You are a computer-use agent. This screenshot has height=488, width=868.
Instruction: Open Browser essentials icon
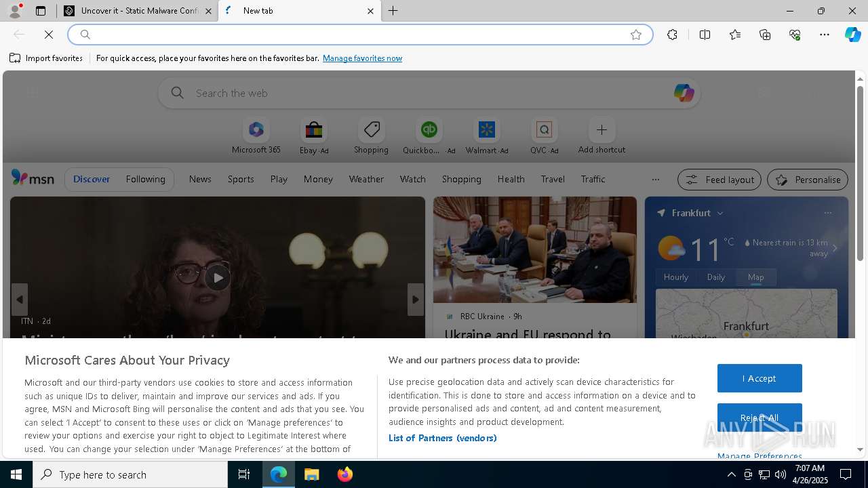795,35
